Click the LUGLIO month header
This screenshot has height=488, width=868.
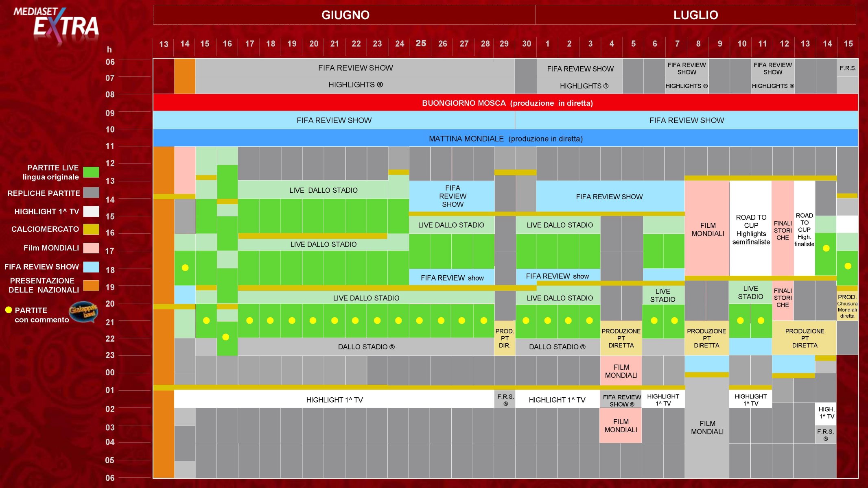coord(695,15)
